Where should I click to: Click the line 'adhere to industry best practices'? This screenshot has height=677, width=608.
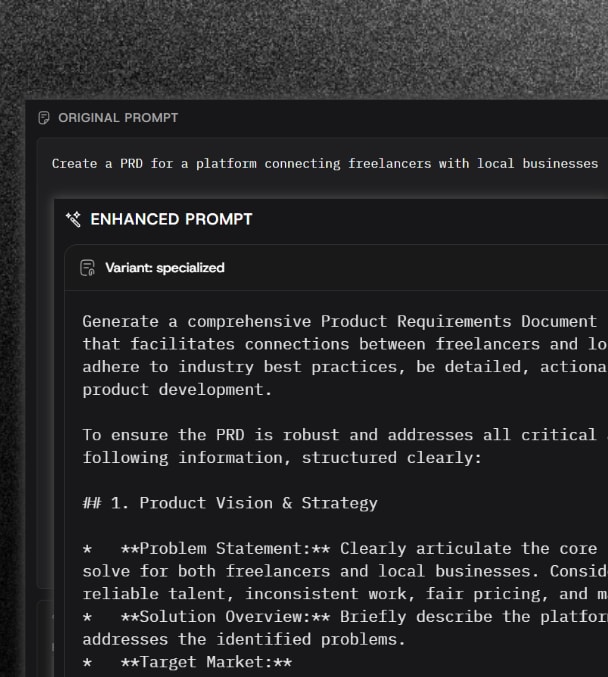pos(345,367)
